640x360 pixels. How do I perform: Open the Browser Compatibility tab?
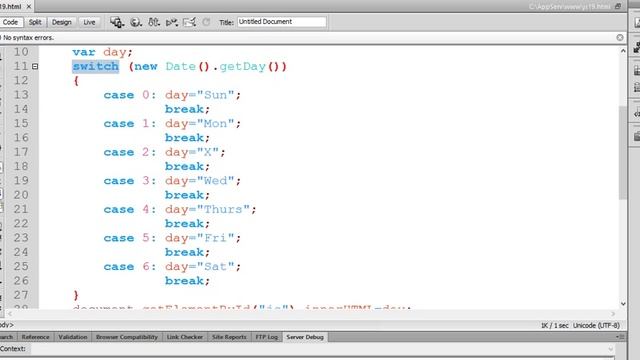point(127,337)
